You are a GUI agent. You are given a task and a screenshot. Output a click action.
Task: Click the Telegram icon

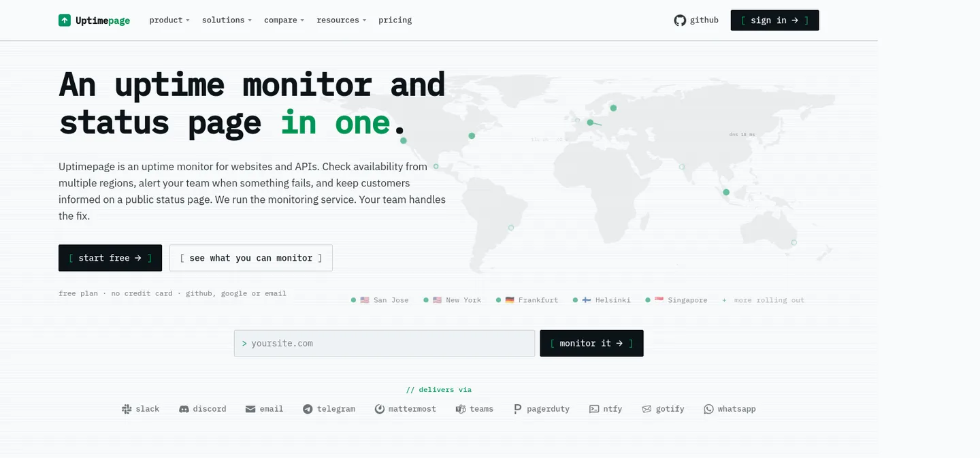click(308, 409)
